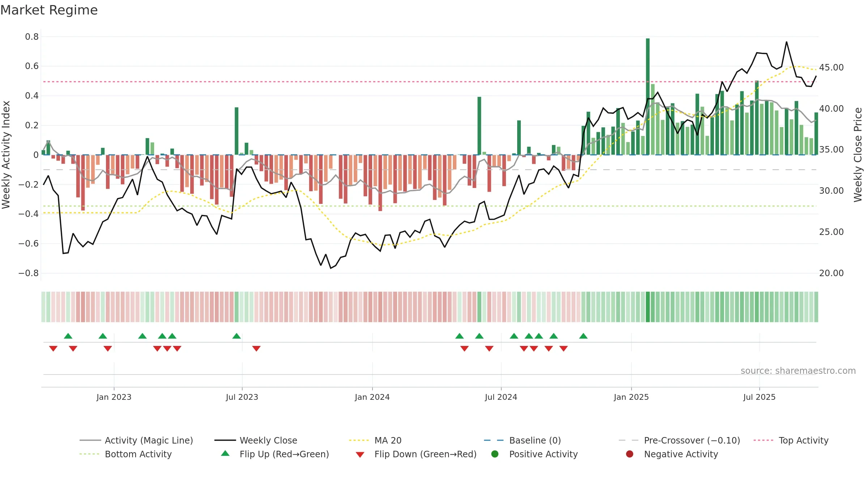Click the Activity (Magic Line) legend entry
Image resolution: width=868 pixels, height=488 pixels.
[136, 440]
